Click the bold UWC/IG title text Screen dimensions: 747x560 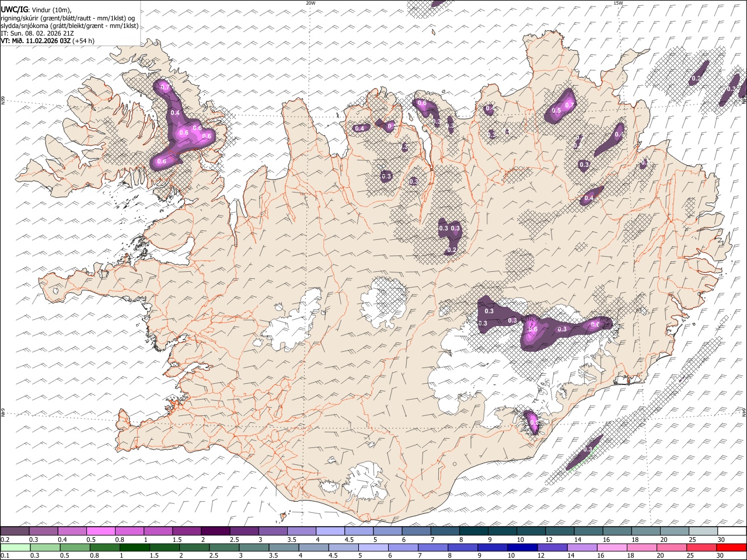click(15, 10)
